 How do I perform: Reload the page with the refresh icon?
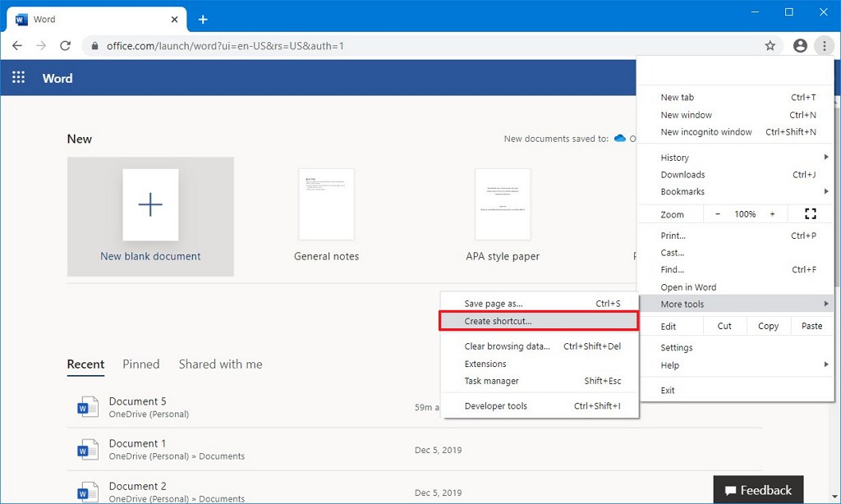point(66,46)
